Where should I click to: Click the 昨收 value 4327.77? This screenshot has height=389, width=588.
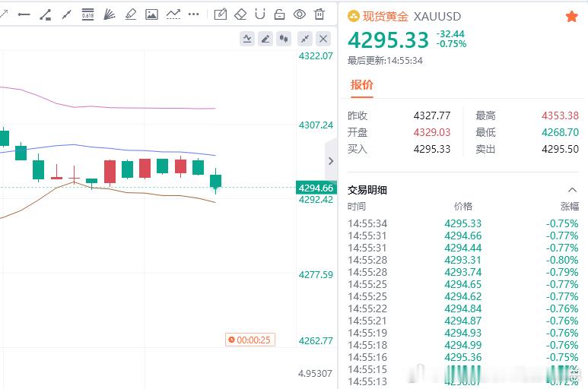pyautogui.click(x=431, y=115)
